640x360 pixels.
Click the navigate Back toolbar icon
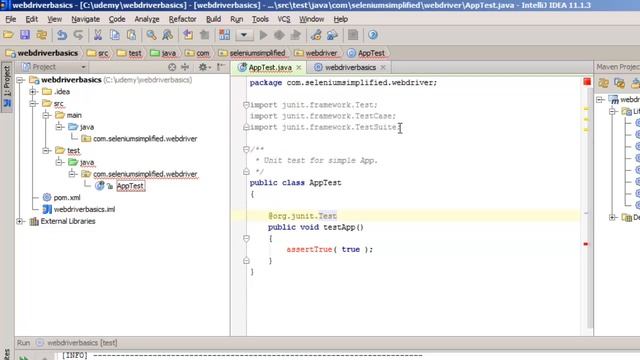point(188,35)
